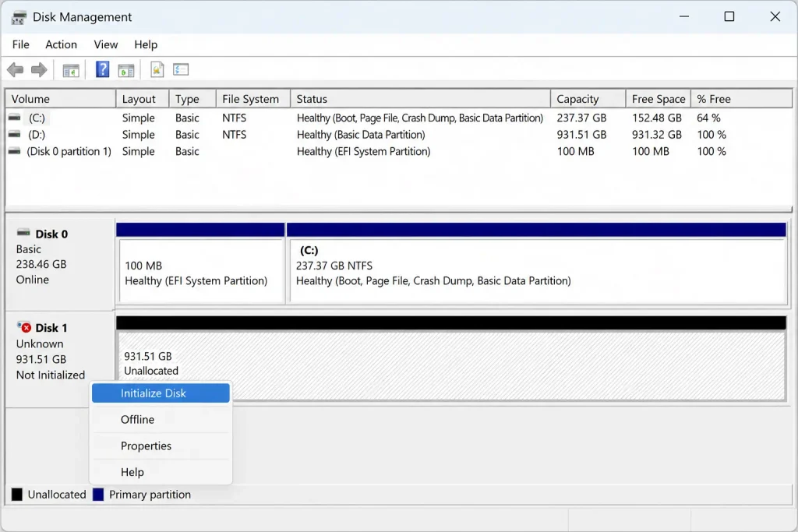This screenshot has width=798, height=532.
Task: Click the NTFS file system cell for (D:)
Action: coord(234,134)
